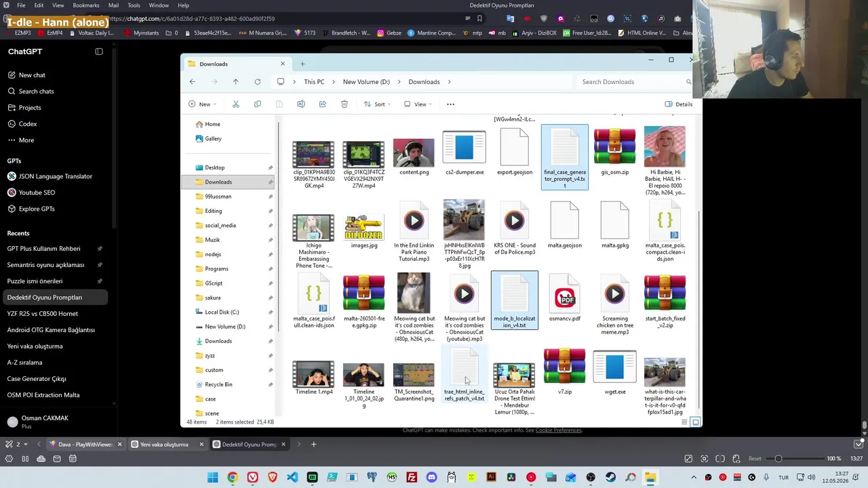Toggle the Details pane button

tap(678, 104)
